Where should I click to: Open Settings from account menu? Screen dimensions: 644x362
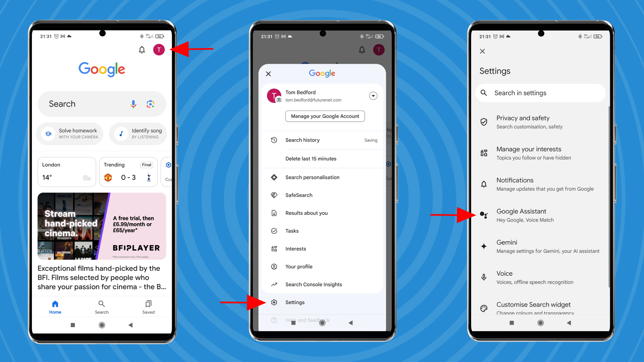pos(294,302)
